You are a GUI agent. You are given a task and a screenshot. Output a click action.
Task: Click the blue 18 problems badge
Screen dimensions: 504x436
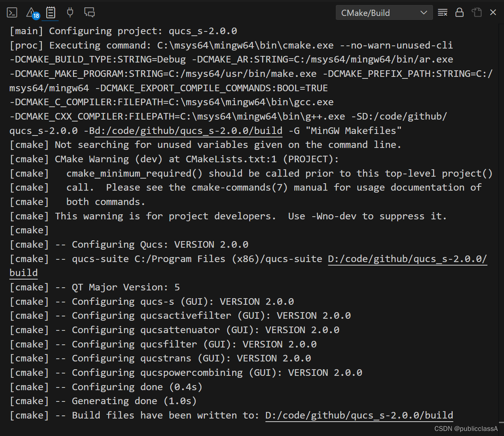click(x=36, y=16)
